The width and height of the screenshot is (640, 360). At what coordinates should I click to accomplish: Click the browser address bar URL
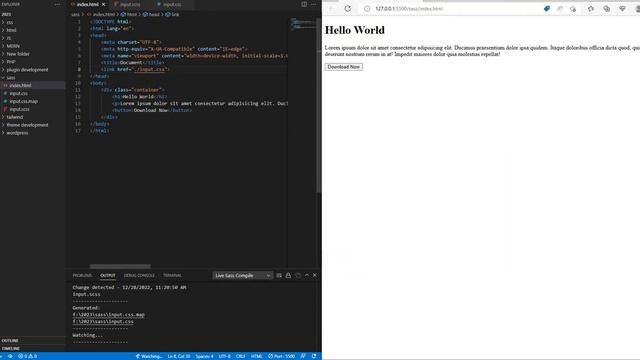pos(409,9)
